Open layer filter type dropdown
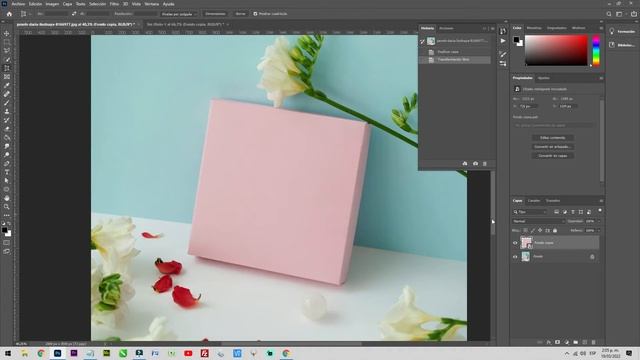The width and height of the screenshot is (640, 360). click(x=530, y=212)
